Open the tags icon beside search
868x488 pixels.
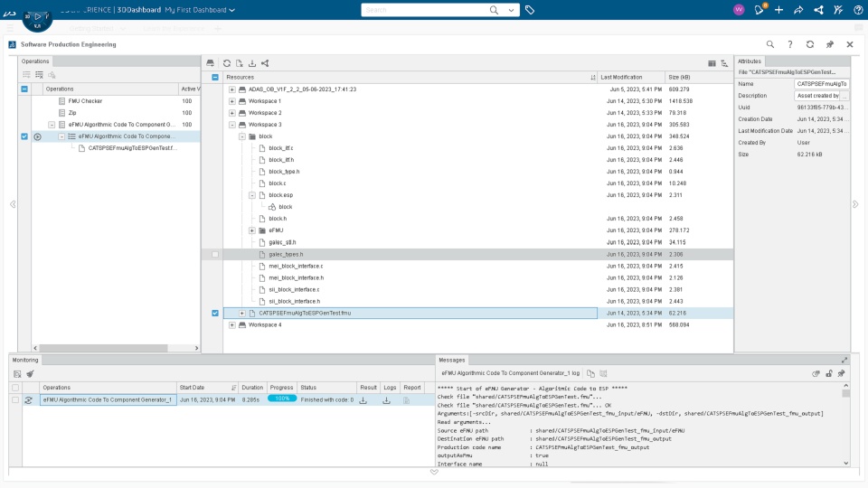coord(530,10)
